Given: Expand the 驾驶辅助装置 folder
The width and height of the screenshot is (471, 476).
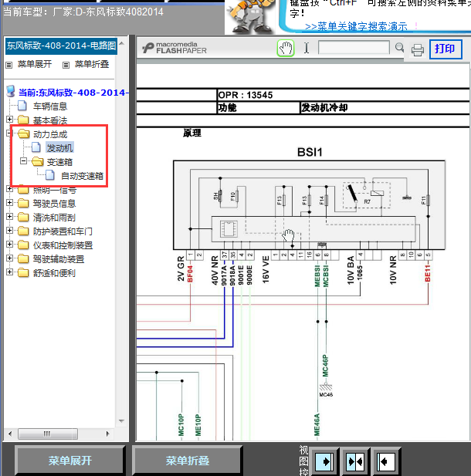Looking at the screenshot, I should point(9,258).
